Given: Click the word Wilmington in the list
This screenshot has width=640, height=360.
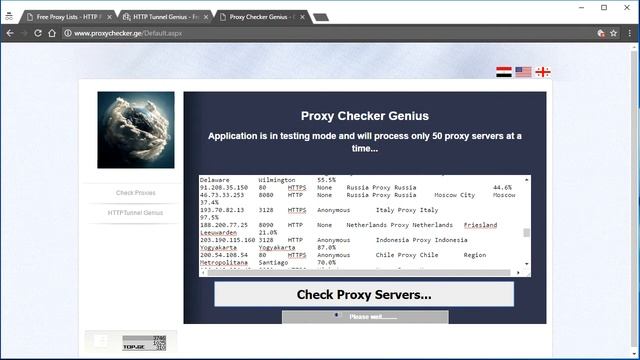Looking at the screenshot, I should pos(277,180).
